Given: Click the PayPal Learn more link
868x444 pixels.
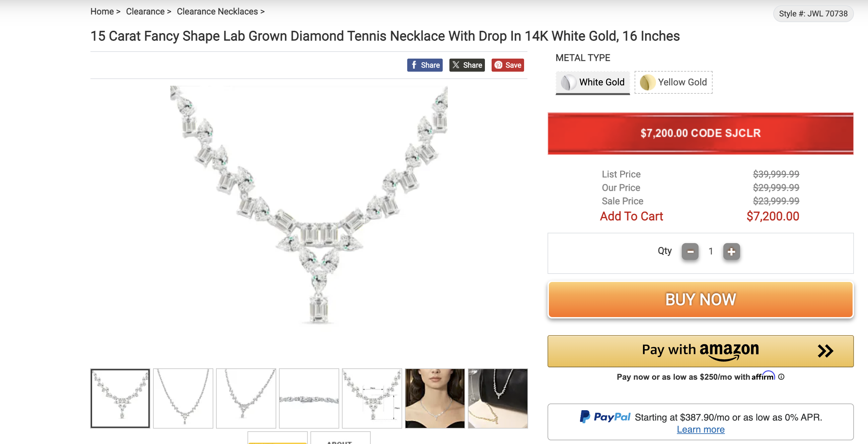Looking at the screenshot, I should pyautogui.click(x=700, y=430).
